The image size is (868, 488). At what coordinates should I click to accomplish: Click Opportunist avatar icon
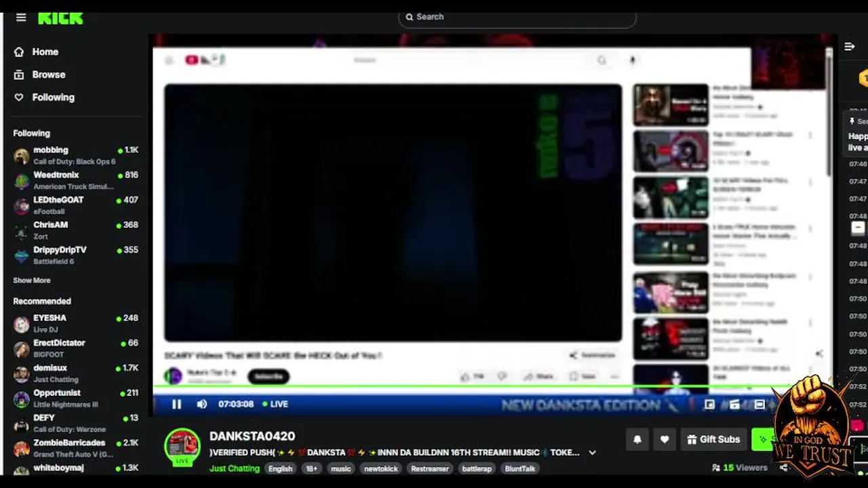[22, 399]
